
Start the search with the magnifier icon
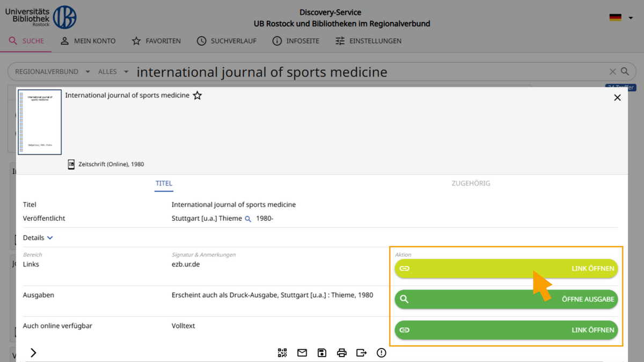click(x=624, y=71)
